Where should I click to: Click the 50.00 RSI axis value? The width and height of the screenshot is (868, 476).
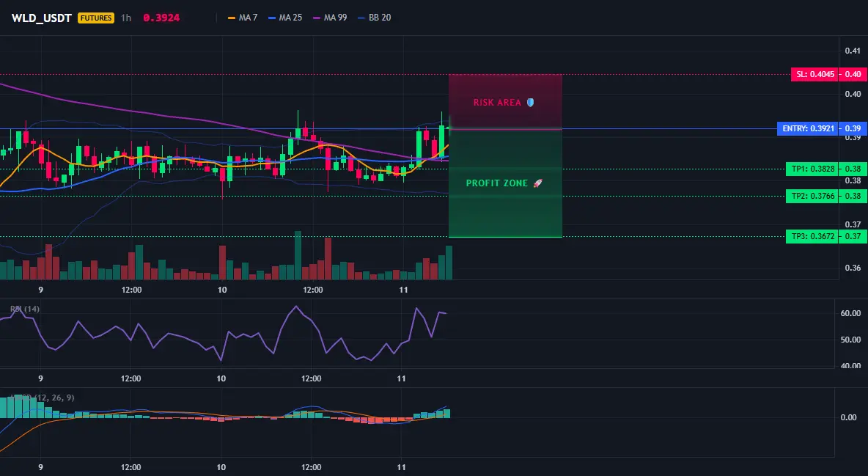(x=851, y=340)
